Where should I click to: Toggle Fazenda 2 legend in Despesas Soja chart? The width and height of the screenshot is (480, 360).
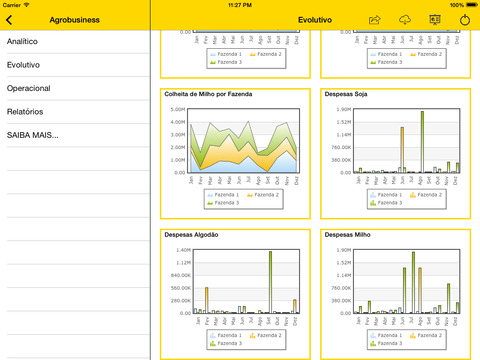[426, 195]
